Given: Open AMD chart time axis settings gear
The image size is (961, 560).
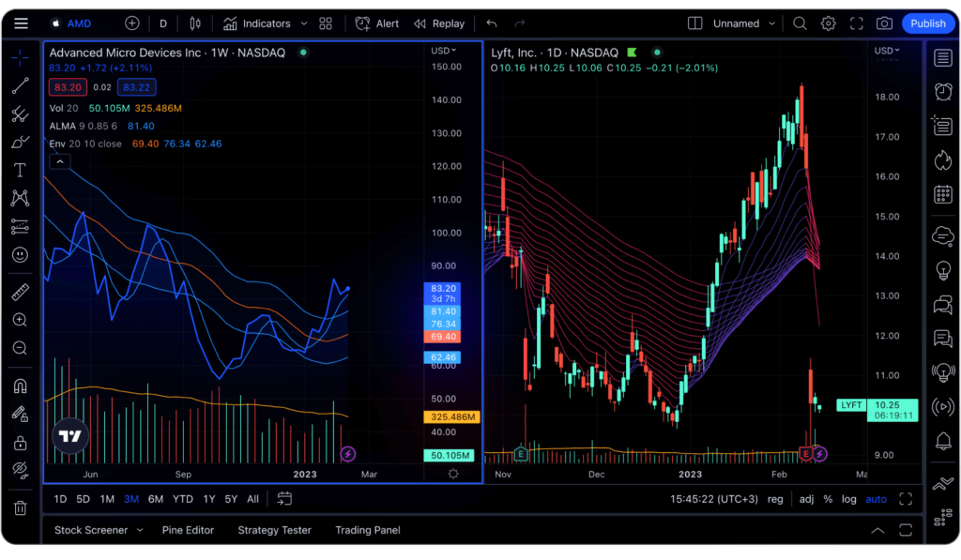Looking at the screenshot, I should pyautogui.click(x=453, y=474).
